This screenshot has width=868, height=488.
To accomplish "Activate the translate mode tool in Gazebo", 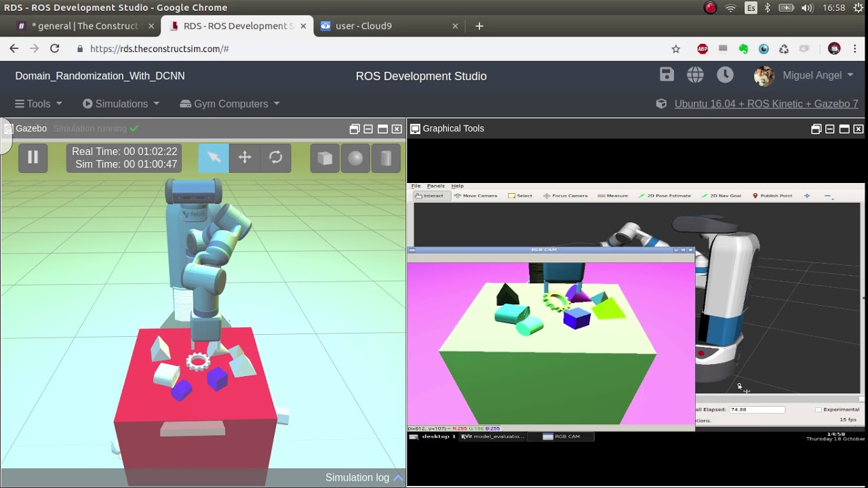I will [245, 158].
